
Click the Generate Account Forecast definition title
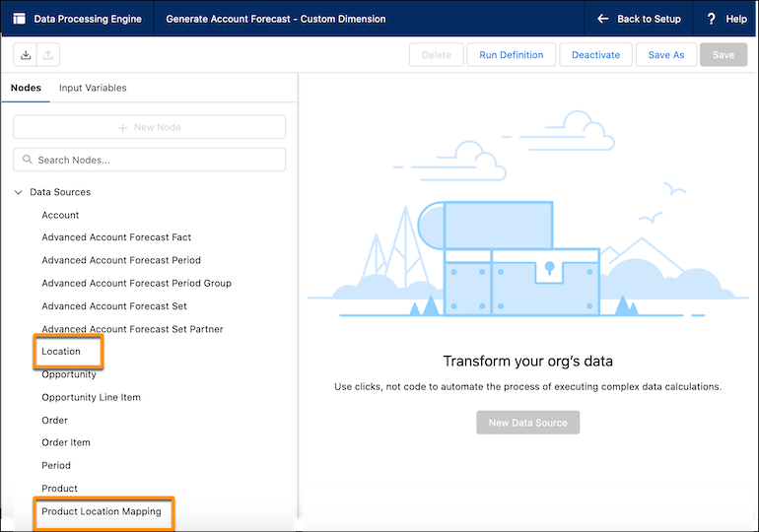(x=276, y=19)
